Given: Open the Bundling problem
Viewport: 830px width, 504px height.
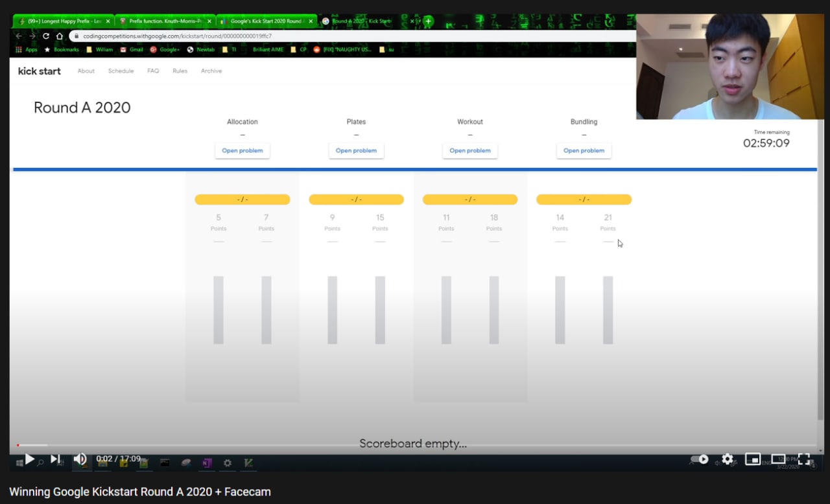Looking at the screenshot, I should pos(584,150).
